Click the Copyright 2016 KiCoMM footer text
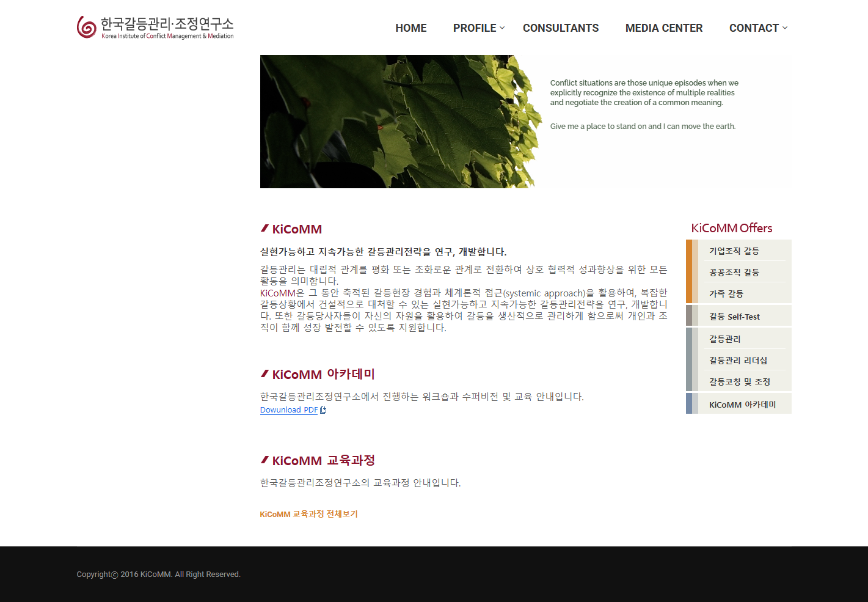The image size is (868, 602). (159, 574)
